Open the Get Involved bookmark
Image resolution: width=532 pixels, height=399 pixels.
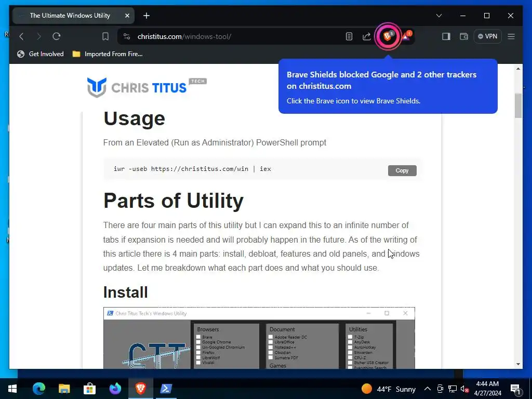click(41, 54)
